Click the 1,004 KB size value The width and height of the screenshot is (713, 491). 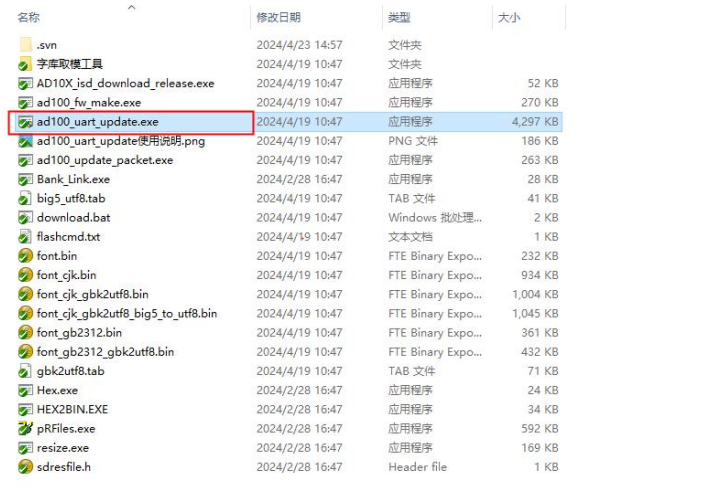point(535,295)
